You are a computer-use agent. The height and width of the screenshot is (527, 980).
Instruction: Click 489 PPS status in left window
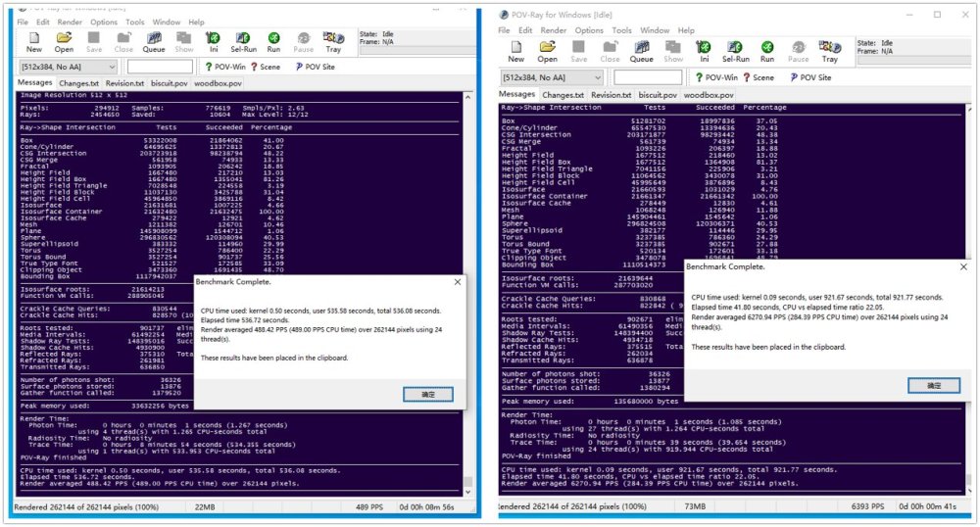(x=369, y=507)
